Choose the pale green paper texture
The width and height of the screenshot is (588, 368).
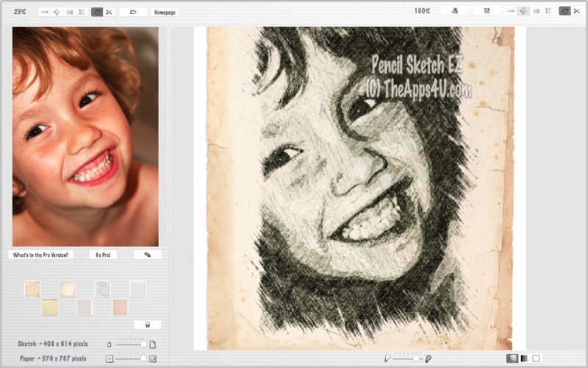[137, 289]
